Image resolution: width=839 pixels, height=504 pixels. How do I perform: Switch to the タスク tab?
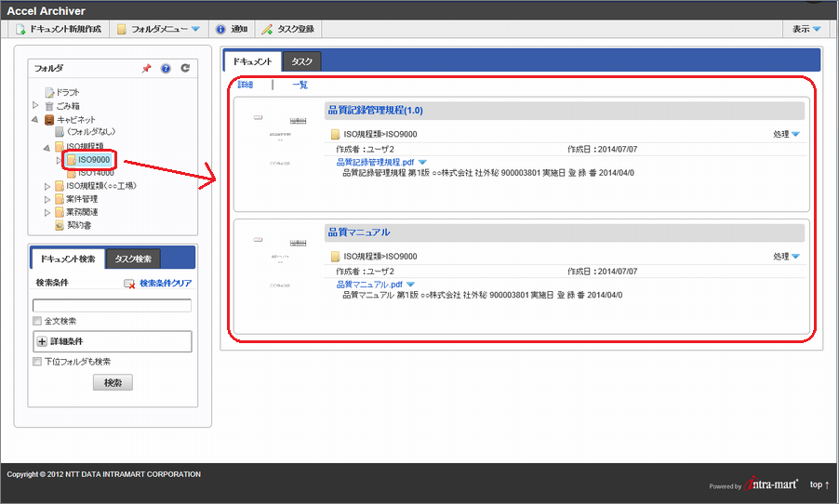click(x=301, y=61)
